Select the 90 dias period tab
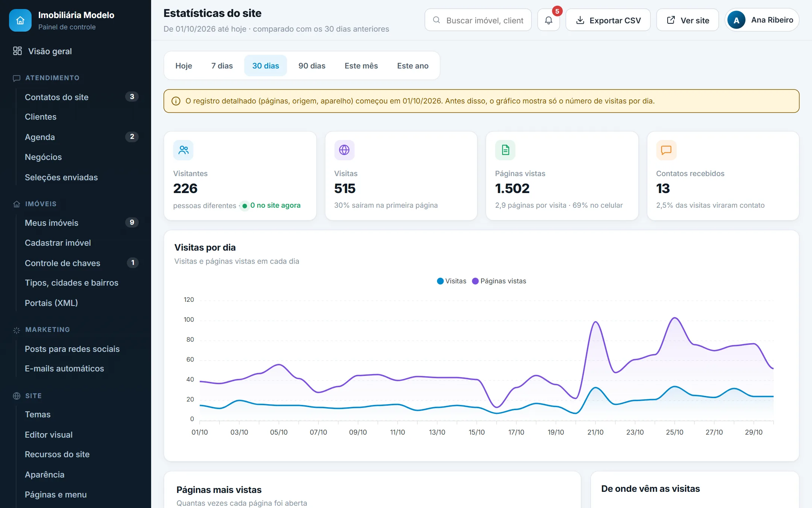This screenshot has height=508, width=812. 312,65
